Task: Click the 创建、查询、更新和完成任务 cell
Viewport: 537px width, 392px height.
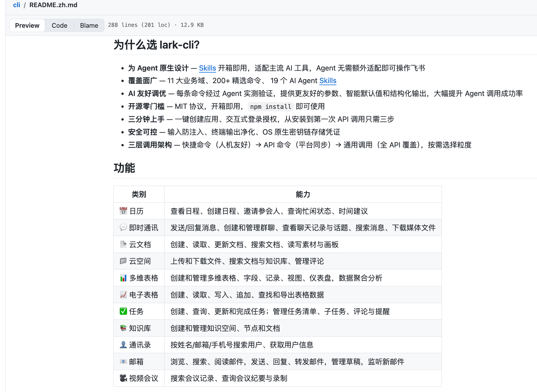Action: click(303, 311)
